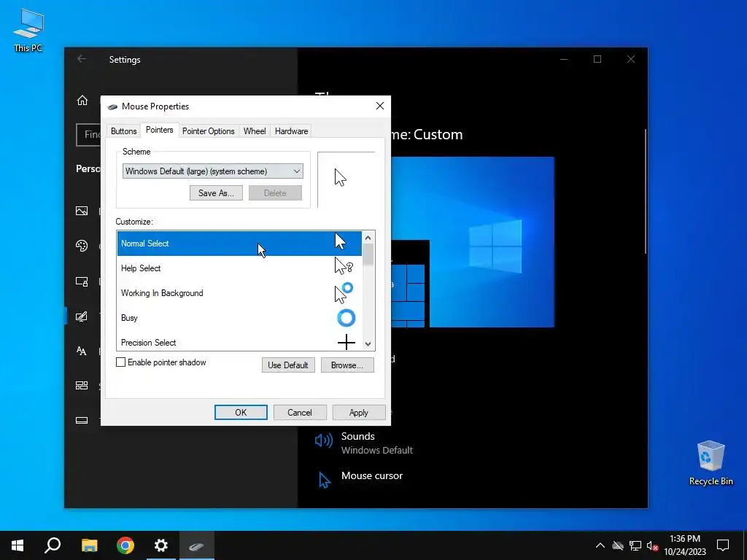The image size is (747, 560).
Task: Switch to the Pointer Options tab
Action: pos(208,131)
